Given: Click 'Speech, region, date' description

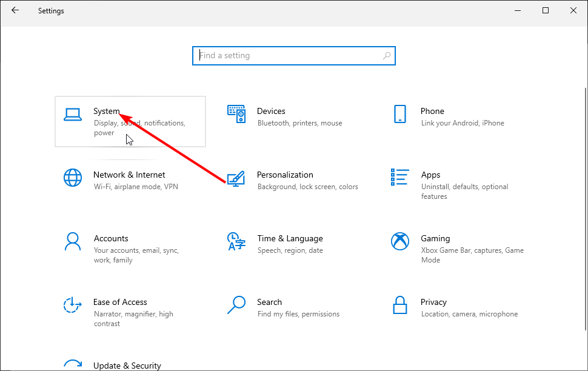Looking at the screenshot, I should click(x=290, y=250).
